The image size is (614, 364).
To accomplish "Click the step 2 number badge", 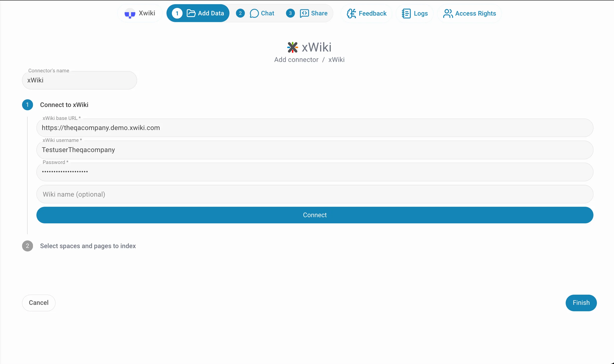I will pos(28,246).
